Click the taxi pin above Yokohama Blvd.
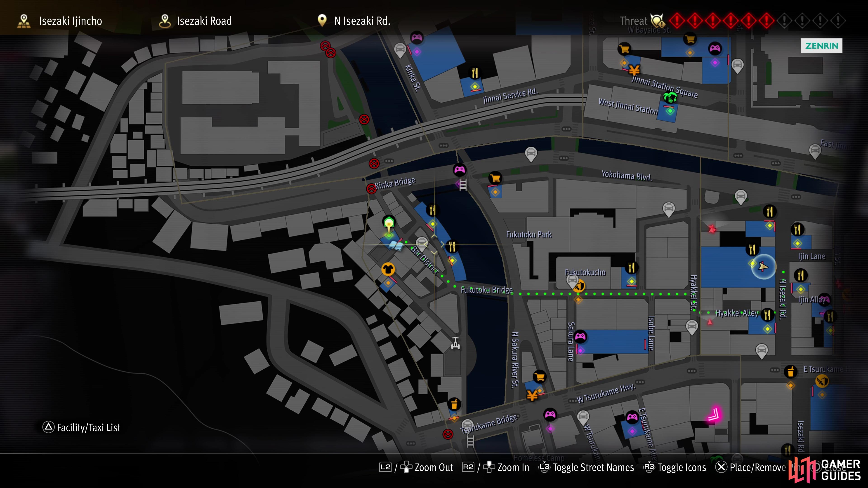The height and width of the screenshot is (488, 868). coord(531,154)
